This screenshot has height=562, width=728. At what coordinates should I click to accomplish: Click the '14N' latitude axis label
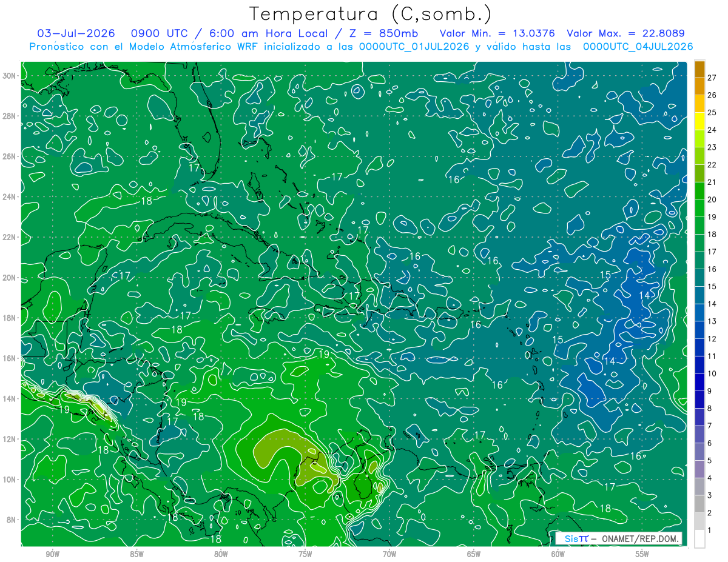point(10,399)
